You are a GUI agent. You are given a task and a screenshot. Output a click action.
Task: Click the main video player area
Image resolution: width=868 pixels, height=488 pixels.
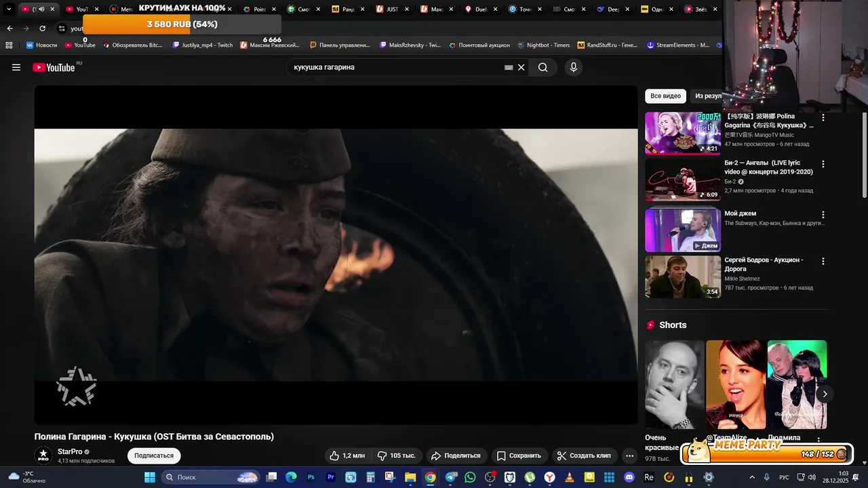pos(336,255)
